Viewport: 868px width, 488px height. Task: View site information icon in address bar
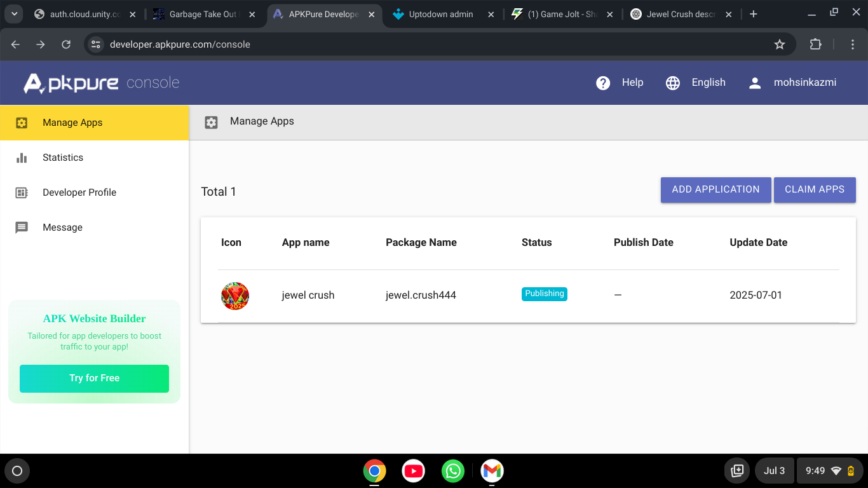click(96, 44)
